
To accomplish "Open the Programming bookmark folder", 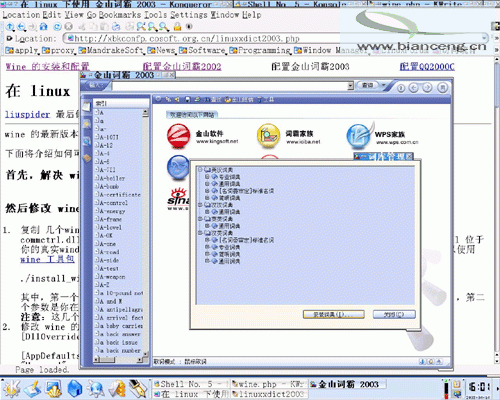I will pyautogui.click(x=261, y=51).
